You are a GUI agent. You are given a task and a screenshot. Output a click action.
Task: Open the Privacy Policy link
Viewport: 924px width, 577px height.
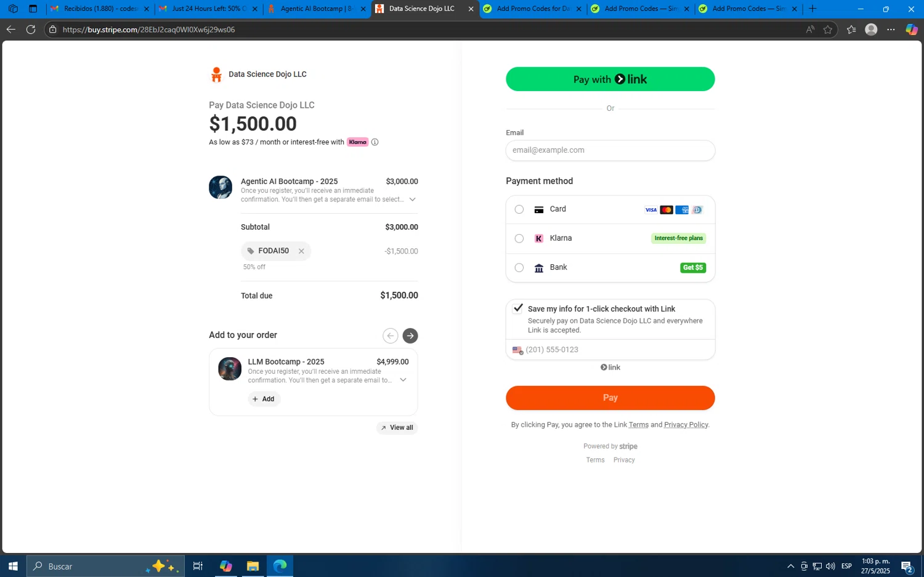[686, 425]
